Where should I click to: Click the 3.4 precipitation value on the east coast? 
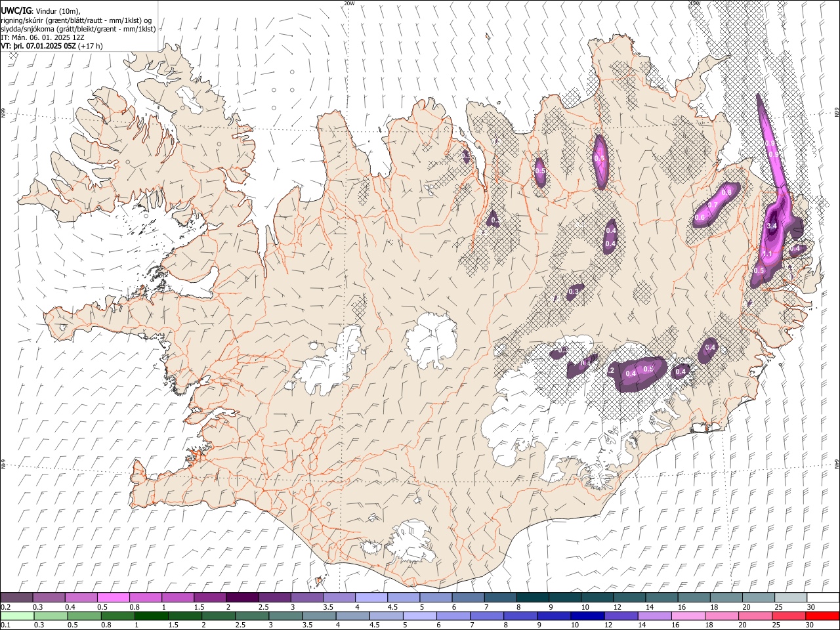772,226
